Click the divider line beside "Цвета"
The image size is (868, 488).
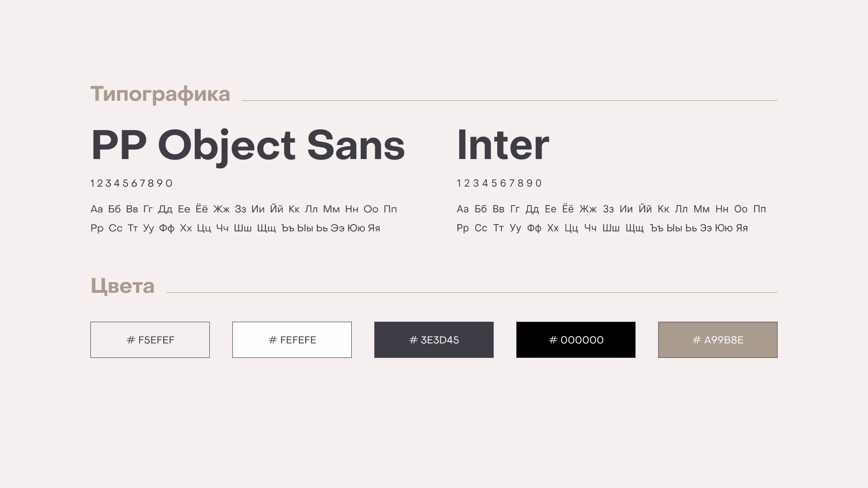472,292
